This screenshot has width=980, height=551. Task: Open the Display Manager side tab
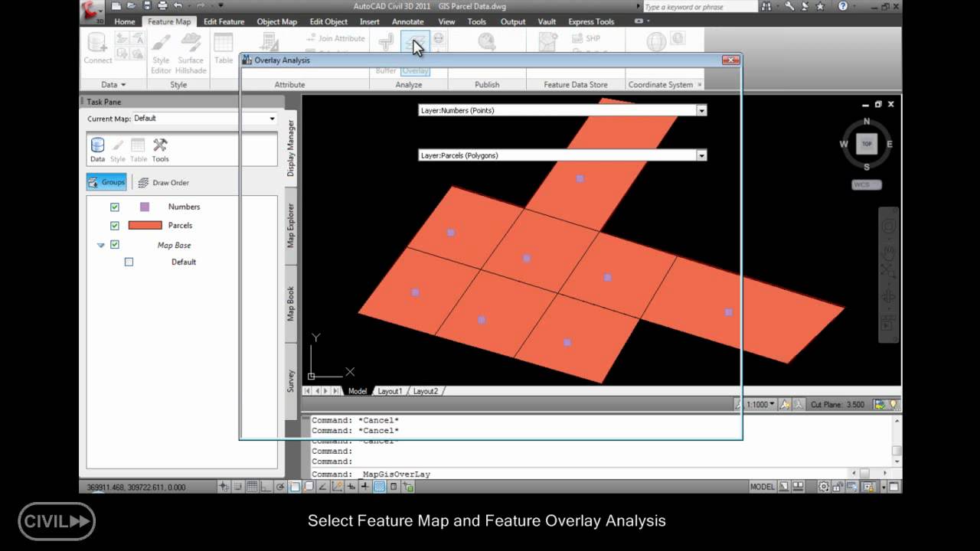[291, 148]
